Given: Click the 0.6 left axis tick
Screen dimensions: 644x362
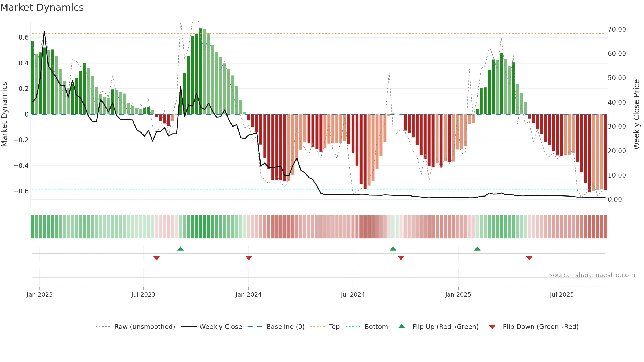Looking at the screenshot, I should [24, 37].
